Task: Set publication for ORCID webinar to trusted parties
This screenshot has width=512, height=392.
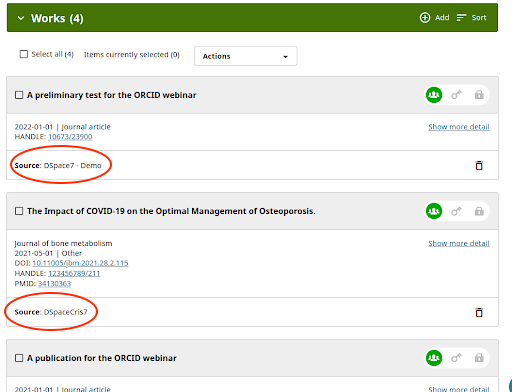Action: (456, 358)
